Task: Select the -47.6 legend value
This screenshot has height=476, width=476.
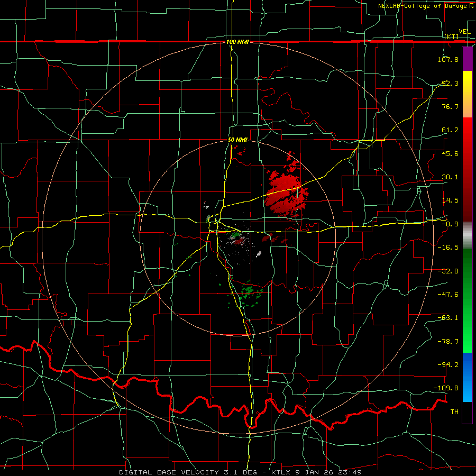Action: (x=448, y=295)
